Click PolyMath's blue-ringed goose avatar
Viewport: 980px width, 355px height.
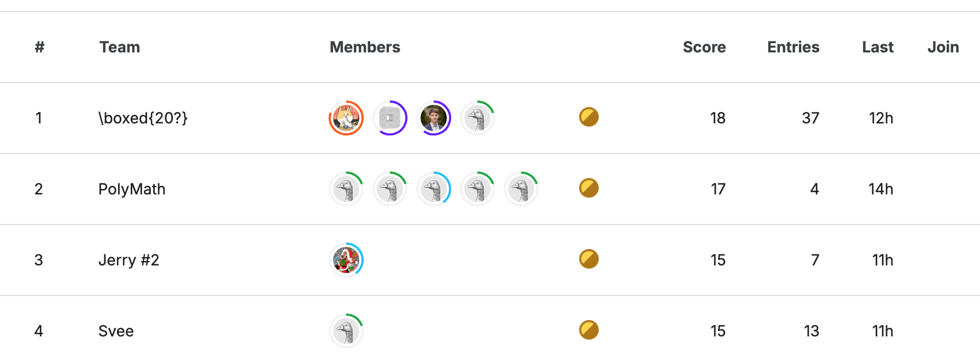434,189
